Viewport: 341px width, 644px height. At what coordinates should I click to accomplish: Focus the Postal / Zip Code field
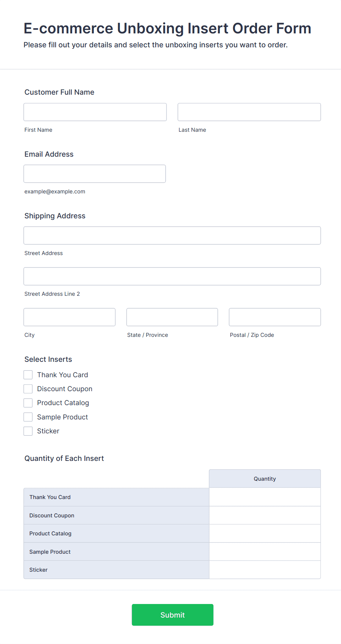pyautogui.click(x=275, y=317)
